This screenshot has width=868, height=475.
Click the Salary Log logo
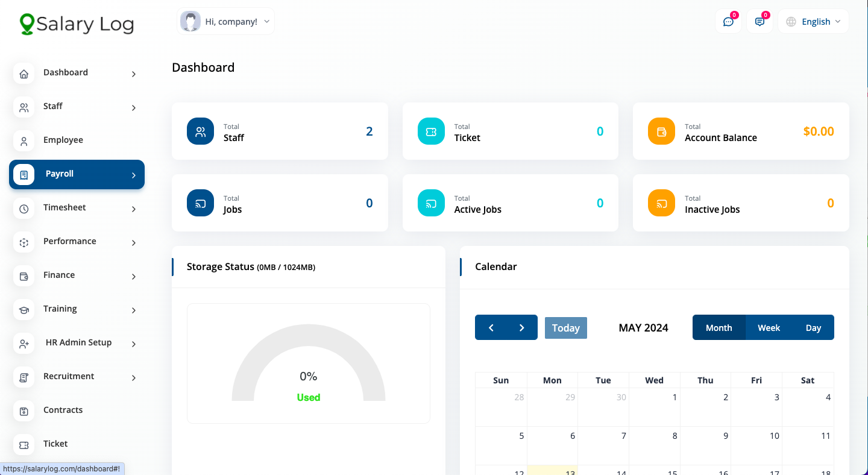pyautogui.click(x=77, y=24)
